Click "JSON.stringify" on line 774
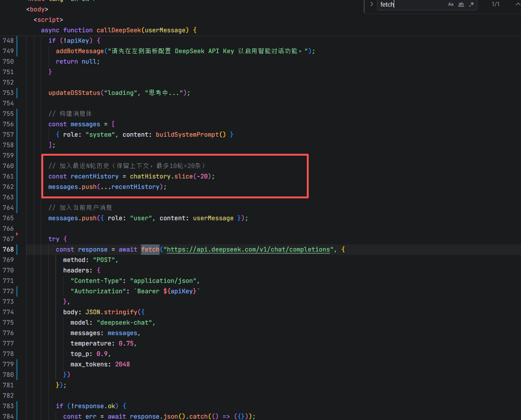This screenshot has height=420, width=521. (111, 312)
